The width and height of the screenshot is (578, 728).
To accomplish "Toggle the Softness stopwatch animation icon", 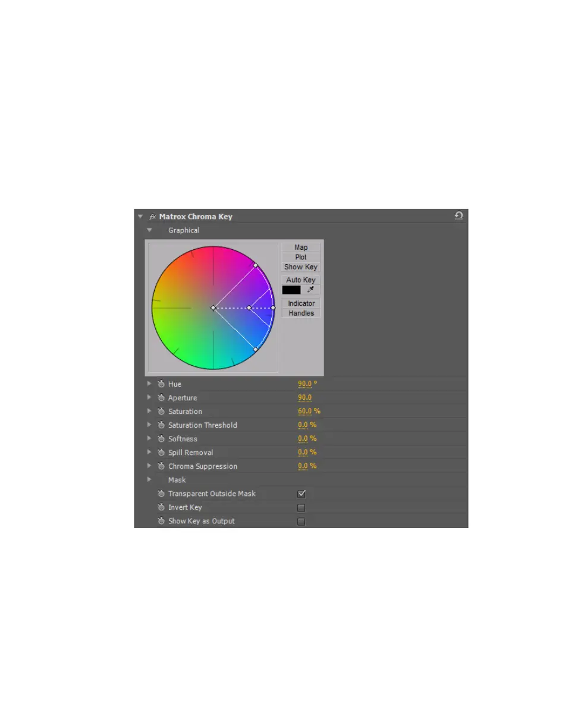I will (x=161, y=439).
